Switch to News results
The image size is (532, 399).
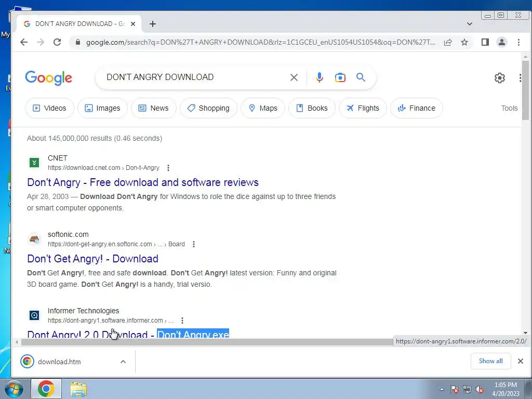click(154, 108)
